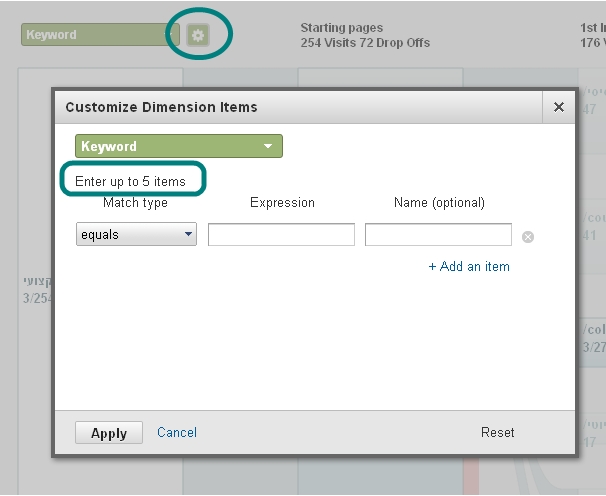This screenshot has height=496, width=606.
Task: Click the Cancel link
Action: 177,432
